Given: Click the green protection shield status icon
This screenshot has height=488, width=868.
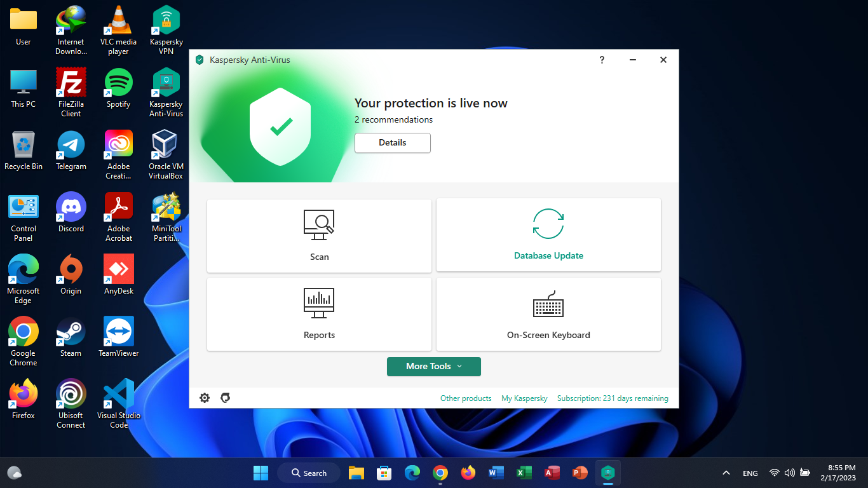Looking at the screenshot, I should [280, 128].
